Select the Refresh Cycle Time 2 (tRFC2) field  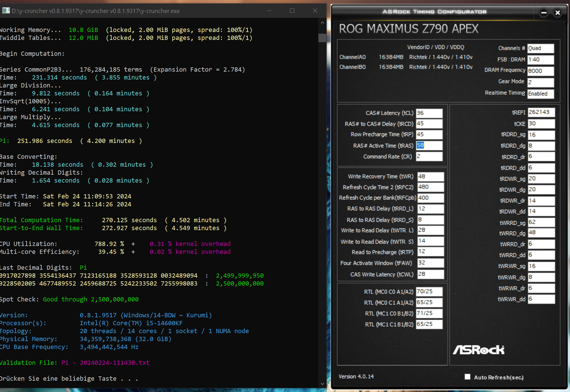[430, 187]
